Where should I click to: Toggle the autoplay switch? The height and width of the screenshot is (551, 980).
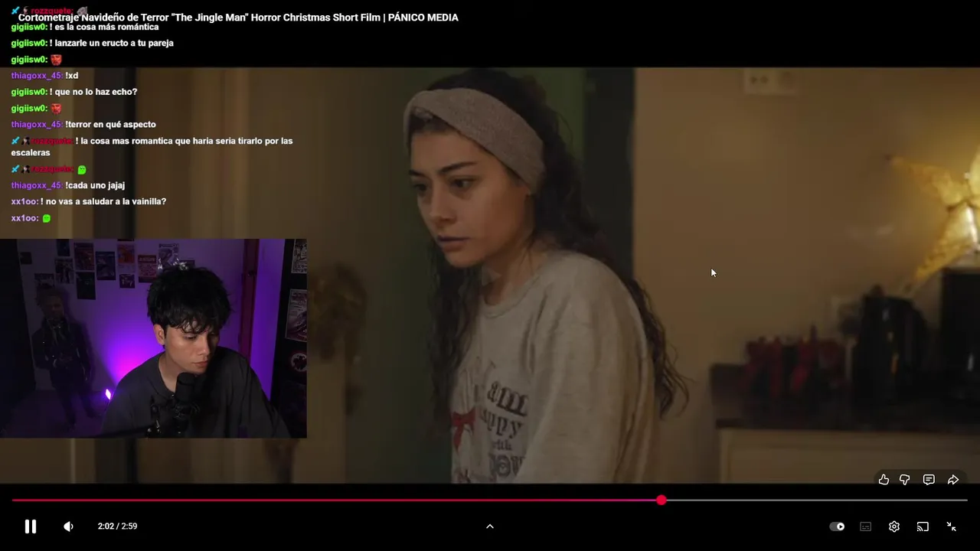pyautogui.click(x=838, y=527)
